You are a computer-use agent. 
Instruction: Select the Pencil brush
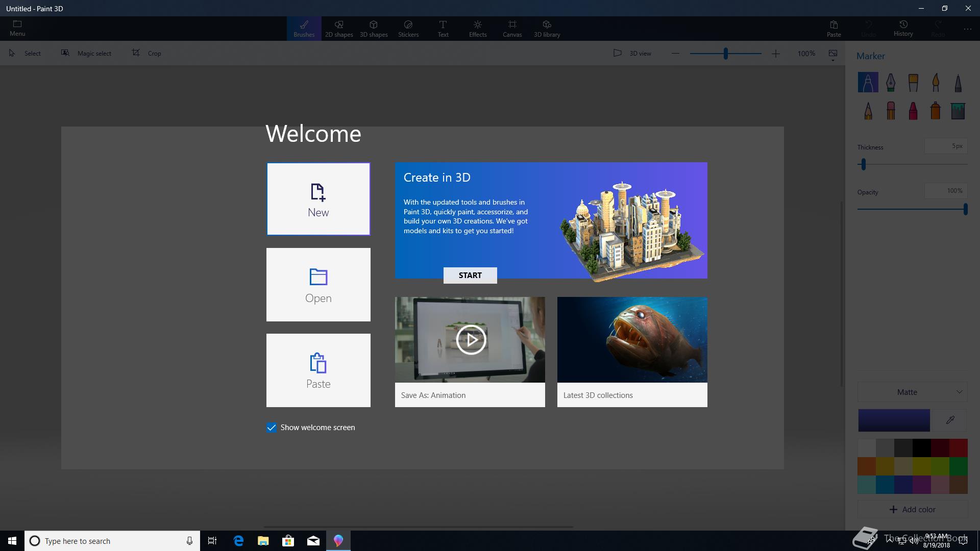click(868, 111)
